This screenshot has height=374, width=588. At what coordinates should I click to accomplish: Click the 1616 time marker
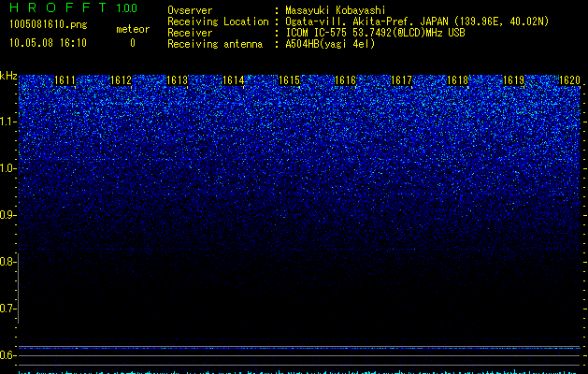pos(345,80)
